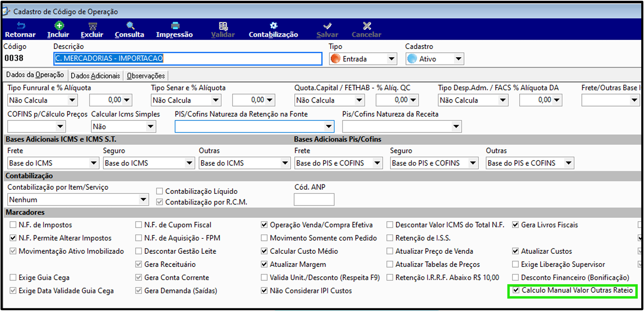
Task: Click the Salvar checkmark icon
Action: coord(327,26)
